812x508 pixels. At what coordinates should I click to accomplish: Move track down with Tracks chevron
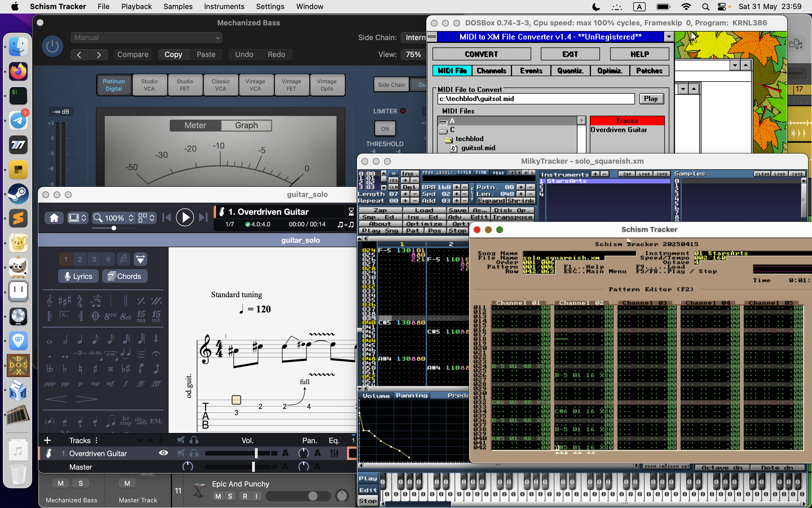pyautogui.click(x=140, y=440)
